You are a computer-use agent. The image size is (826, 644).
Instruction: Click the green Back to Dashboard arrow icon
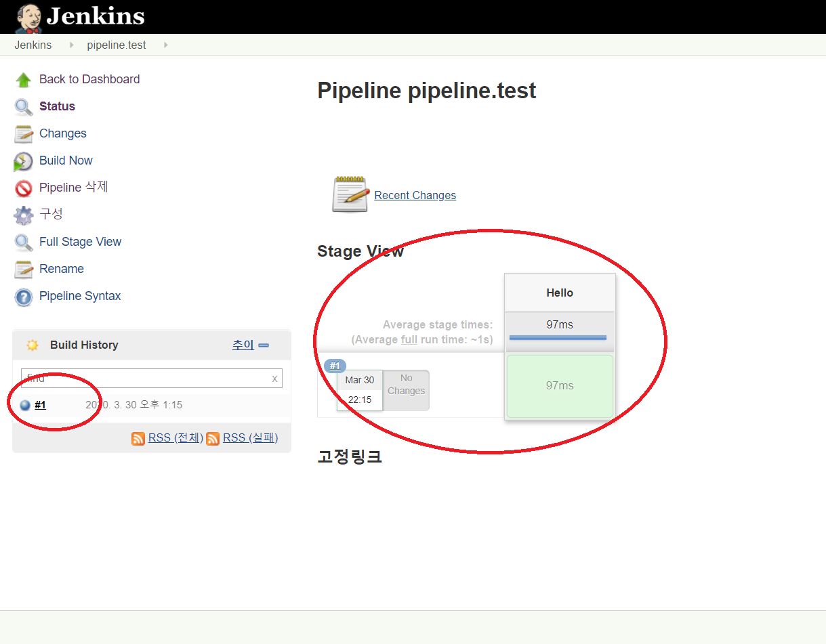[x=24, y=80]
